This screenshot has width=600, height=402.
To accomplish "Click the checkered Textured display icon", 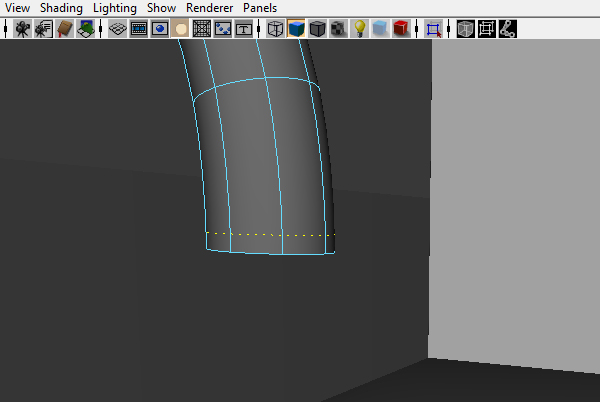I will click(338, 29).
